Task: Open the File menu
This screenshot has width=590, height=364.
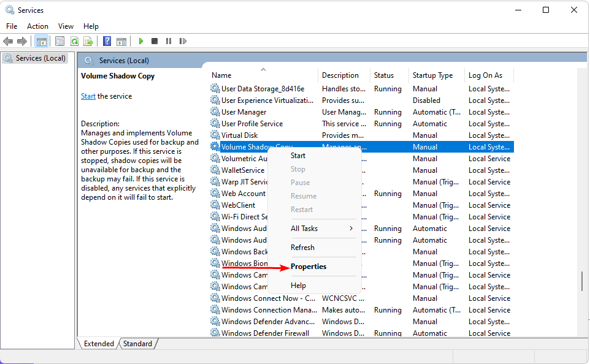Action: (12, 26)
